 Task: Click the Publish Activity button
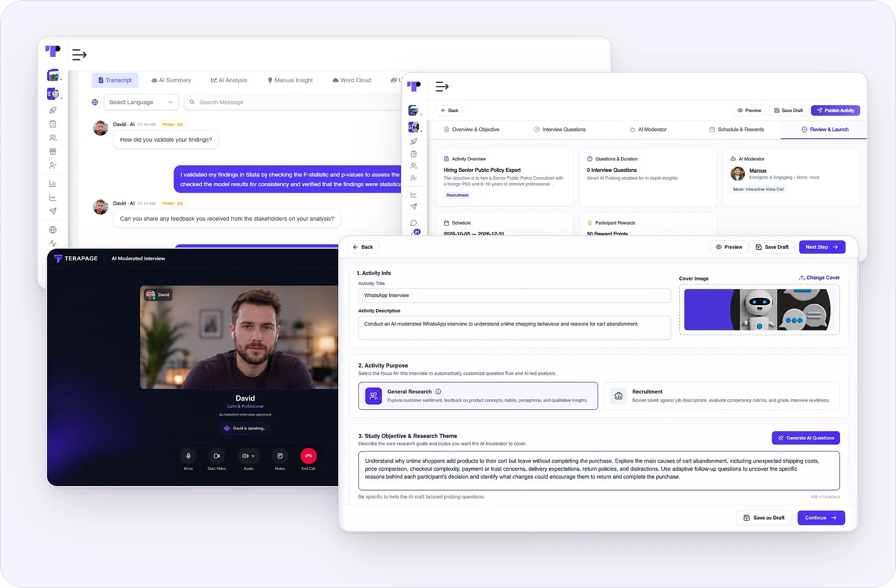[x=835, y=110]
